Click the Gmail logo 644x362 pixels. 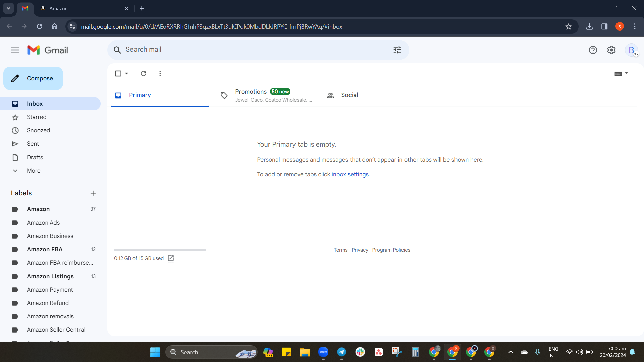(48, 50)
